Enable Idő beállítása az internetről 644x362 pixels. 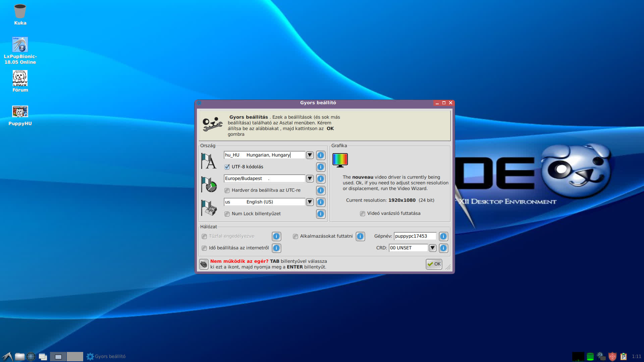204,248
